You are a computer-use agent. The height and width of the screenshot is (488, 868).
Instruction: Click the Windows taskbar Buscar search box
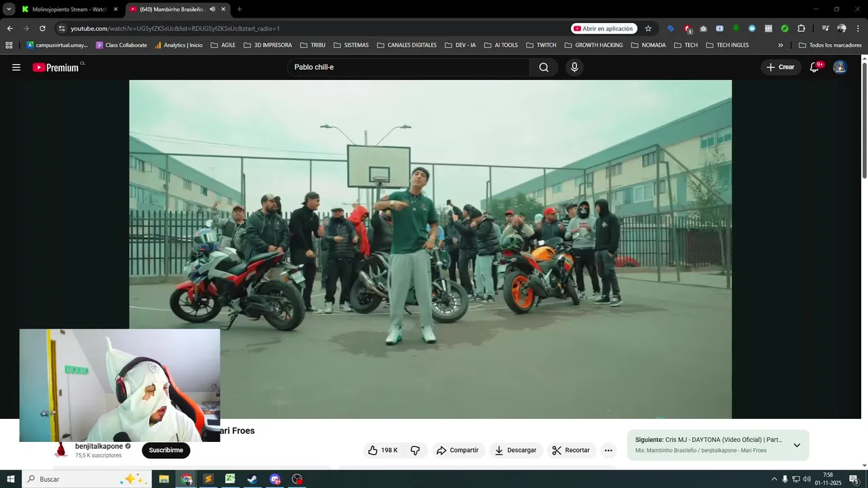pos(87,479)
